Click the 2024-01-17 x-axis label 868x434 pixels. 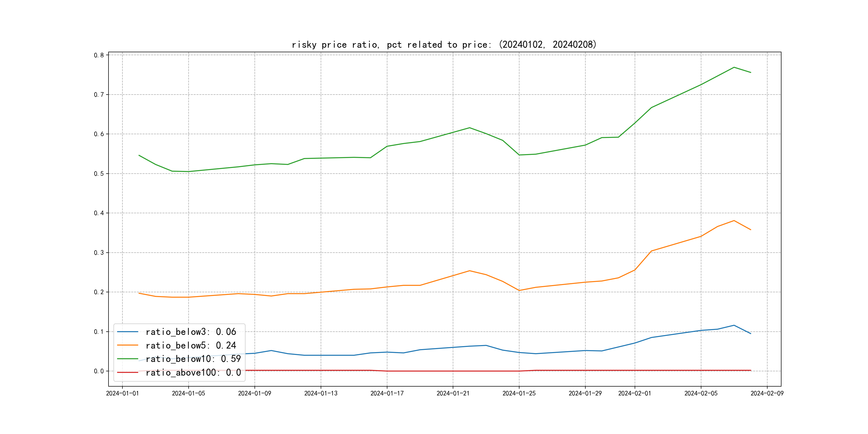[x=387, y=394]
